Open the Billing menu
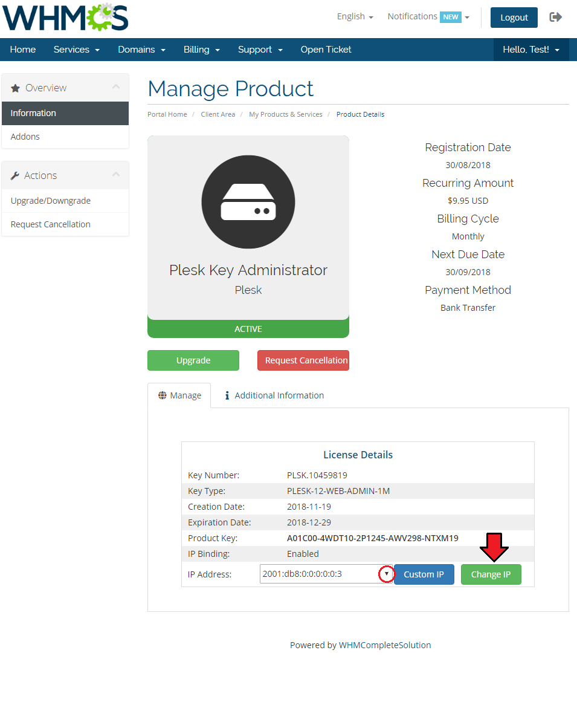The height and width of the screenshot is (728, 577). tap(202, 50)
